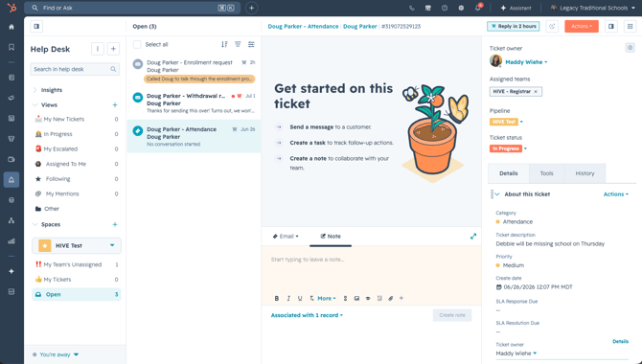Open the Assistant button in top bar

tap(516, 8)
